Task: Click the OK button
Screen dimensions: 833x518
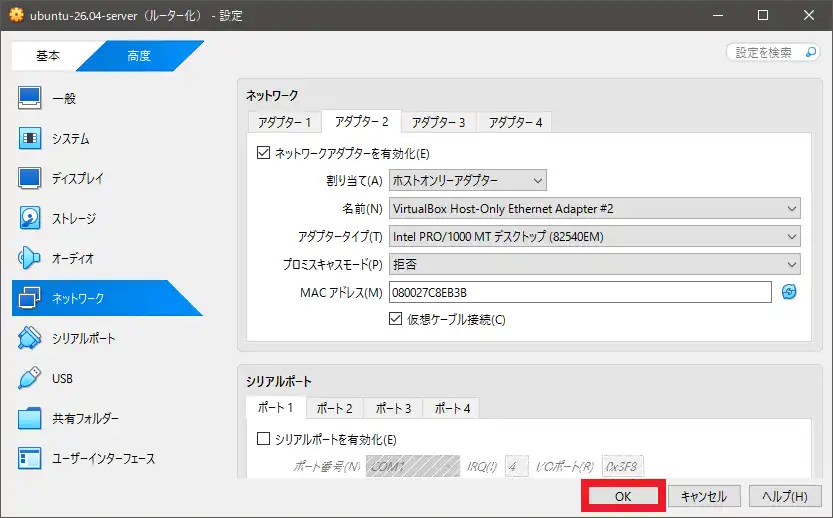Action: pyautogui.click(x=623, y=496)
